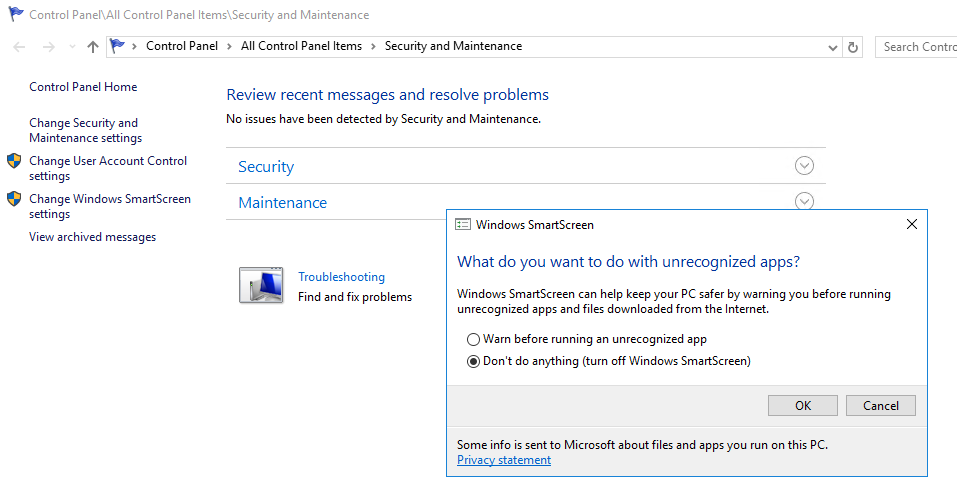Open the recent locations dropdown arrow
957x488 pixels.
(x=72, y=46)
